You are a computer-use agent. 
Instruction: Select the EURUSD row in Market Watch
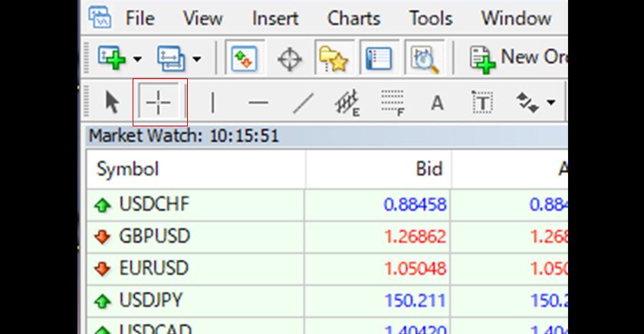(x=153, y=268)
